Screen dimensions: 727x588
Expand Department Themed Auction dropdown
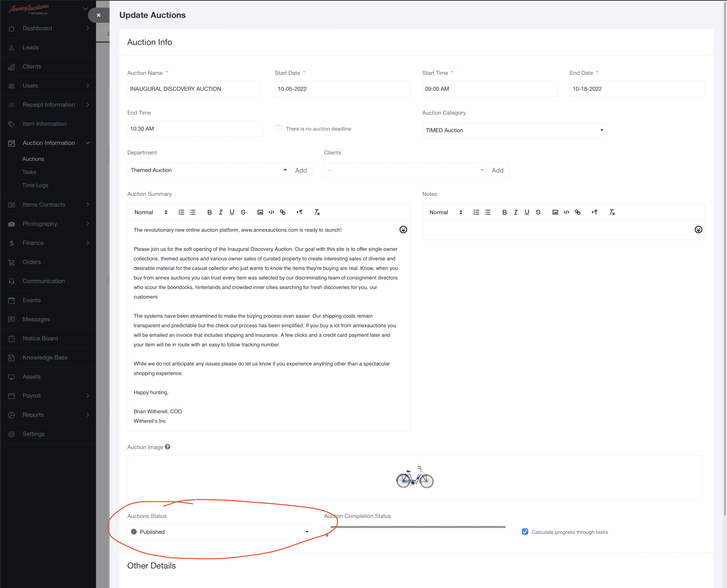click(209, 170)
